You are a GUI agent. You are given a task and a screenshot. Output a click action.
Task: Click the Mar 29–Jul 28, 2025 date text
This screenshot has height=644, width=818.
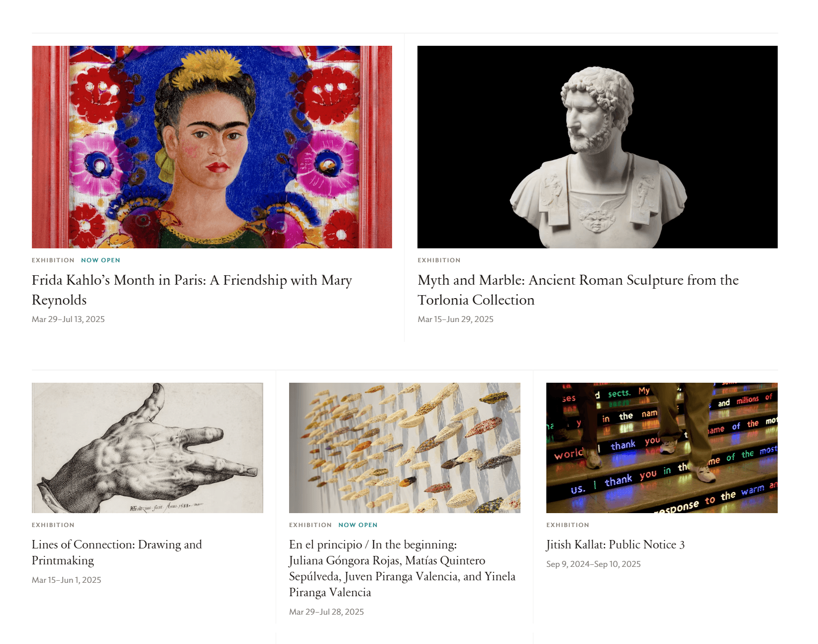click(326, 612)
